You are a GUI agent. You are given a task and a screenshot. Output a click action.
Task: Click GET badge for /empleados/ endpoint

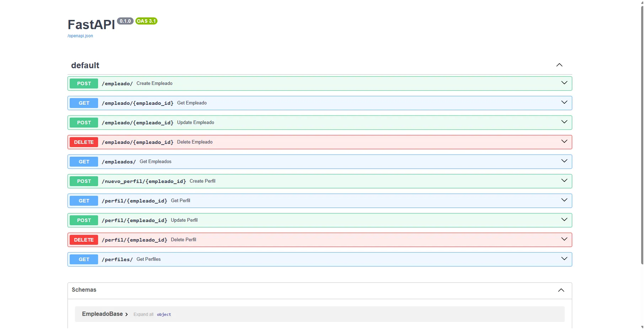(x=84, y=162)
